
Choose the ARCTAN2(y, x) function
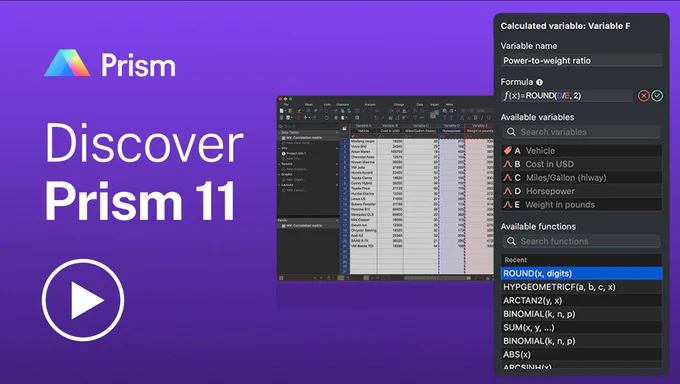[581, 300]
